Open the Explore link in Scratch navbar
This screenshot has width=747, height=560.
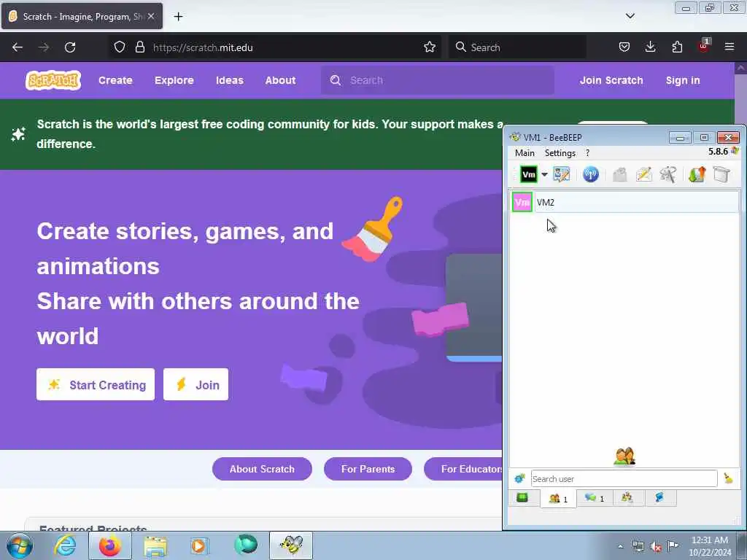[174, 80]
